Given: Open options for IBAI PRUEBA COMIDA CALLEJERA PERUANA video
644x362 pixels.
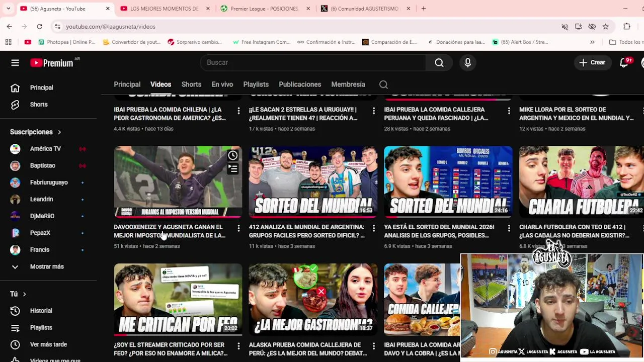Looking at the screenshot, I should (509, 111).
